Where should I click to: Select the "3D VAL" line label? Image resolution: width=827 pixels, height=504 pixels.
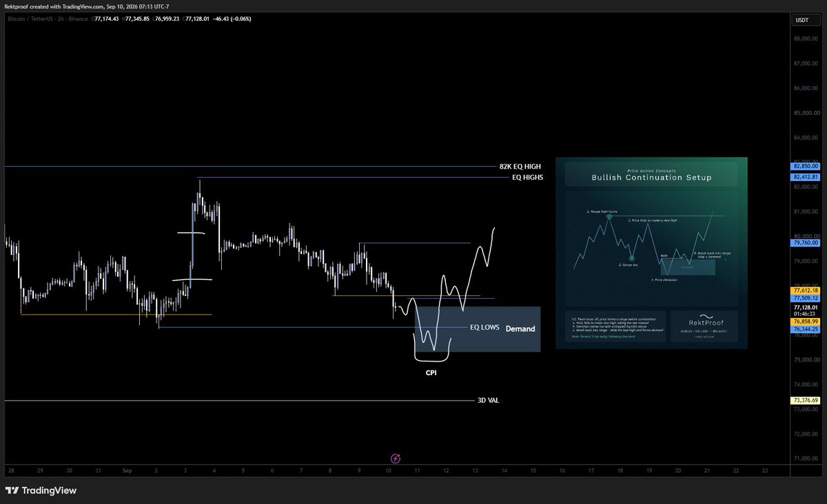[x=488, y=401]
